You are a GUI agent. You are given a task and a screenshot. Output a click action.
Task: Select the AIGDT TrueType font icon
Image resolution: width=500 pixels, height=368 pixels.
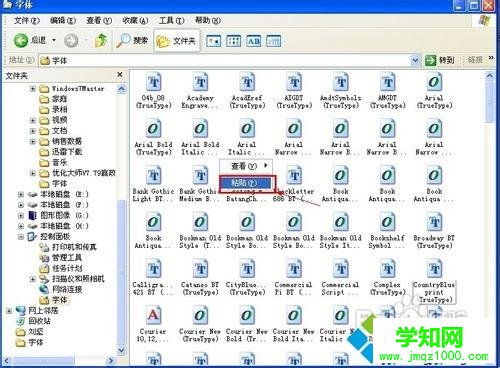[294, 82]
